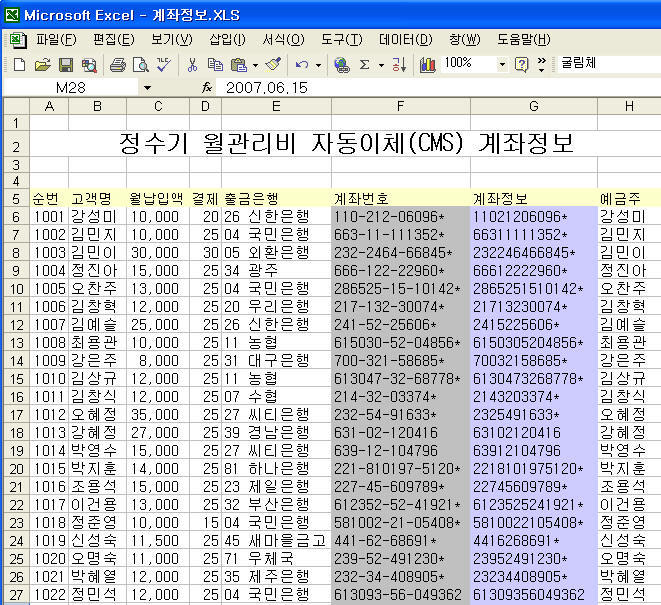Click the fx Insert Function button
661x605 pixels.
pos(207,88)
